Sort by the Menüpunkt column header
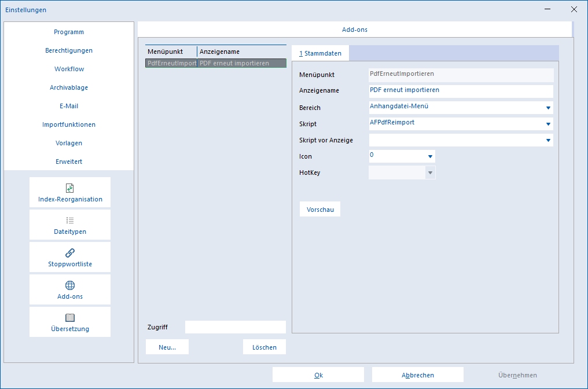 [171, 52]
